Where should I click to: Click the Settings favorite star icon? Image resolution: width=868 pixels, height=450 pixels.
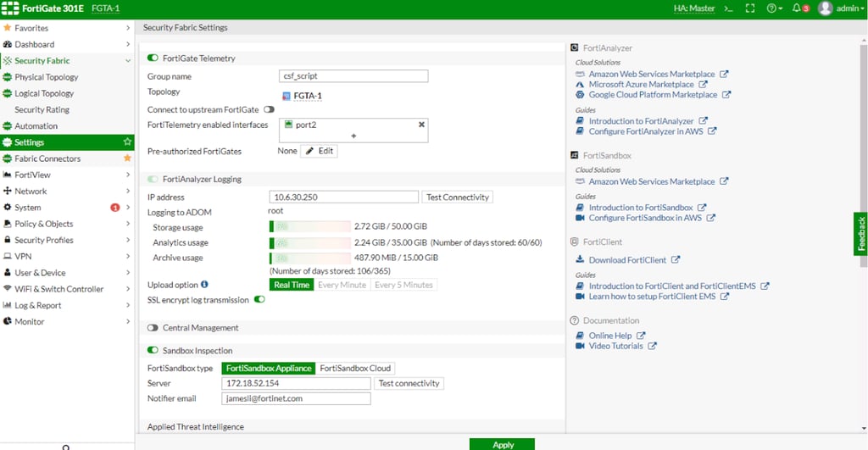tap(127, 142)
